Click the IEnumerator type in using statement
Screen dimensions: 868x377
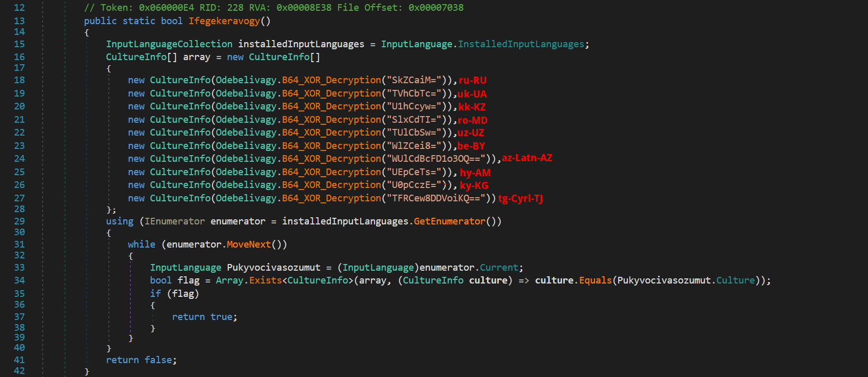(174, 221)
